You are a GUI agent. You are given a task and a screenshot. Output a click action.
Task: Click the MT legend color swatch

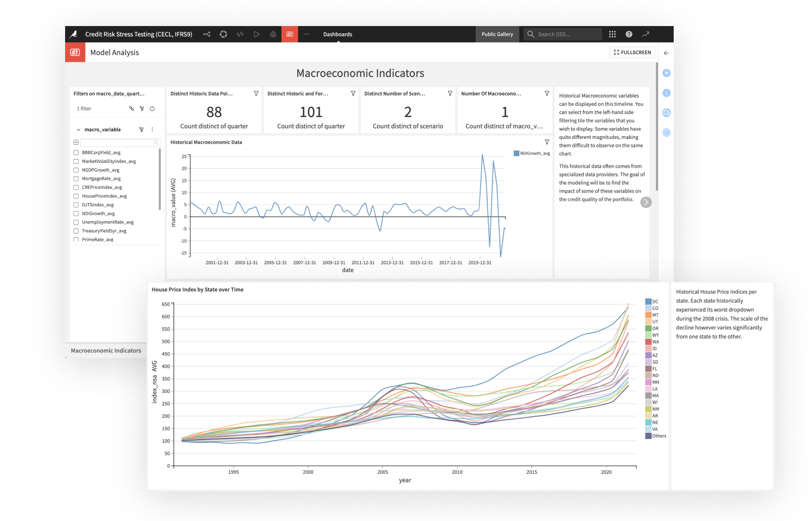(x=648, y=315)
